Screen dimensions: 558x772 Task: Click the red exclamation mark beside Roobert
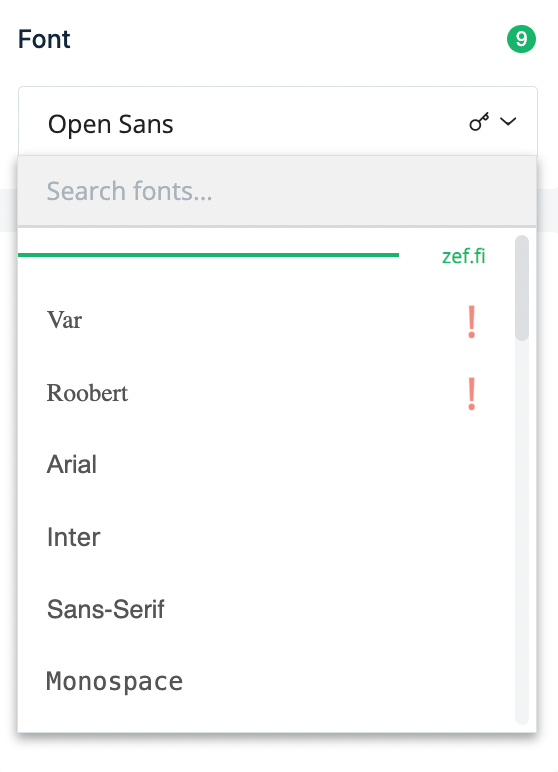click(x=471, y=394)
